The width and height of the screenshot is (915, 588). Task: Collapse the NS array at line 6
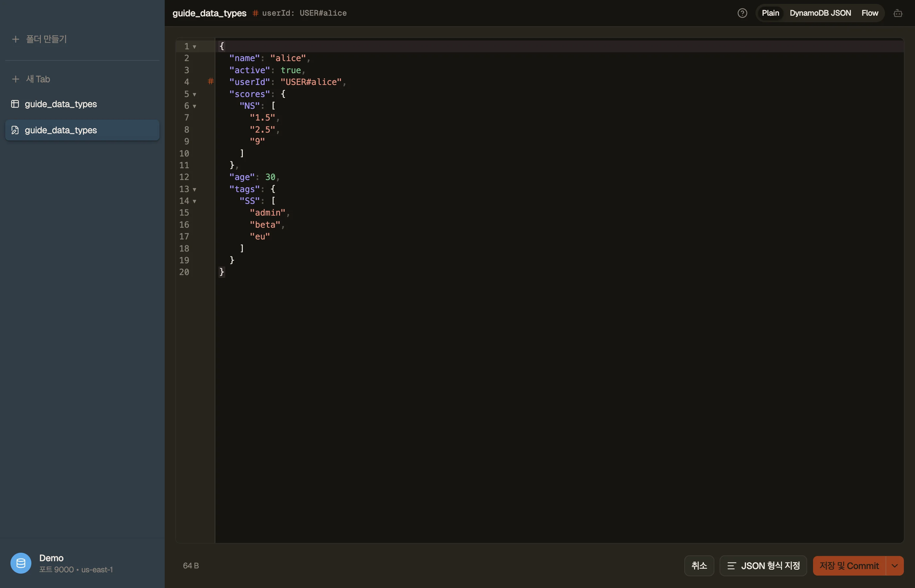pyautogui.click(x=194, y=106)
